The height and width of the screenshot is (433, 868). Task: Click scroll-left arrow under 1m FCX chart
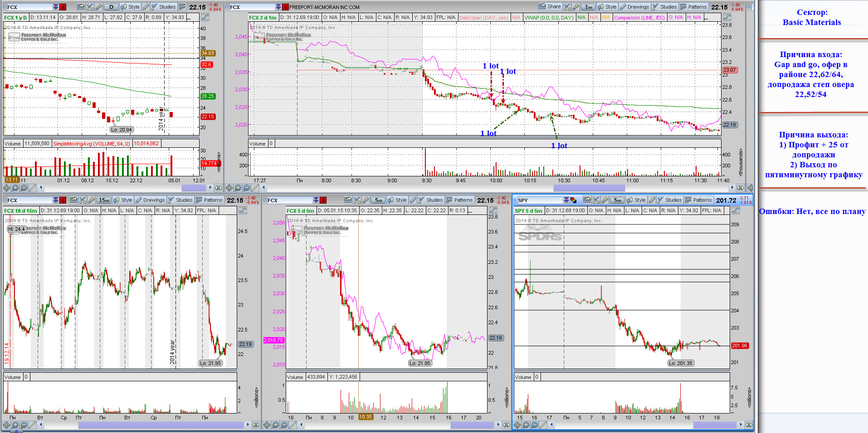(263, 188)
